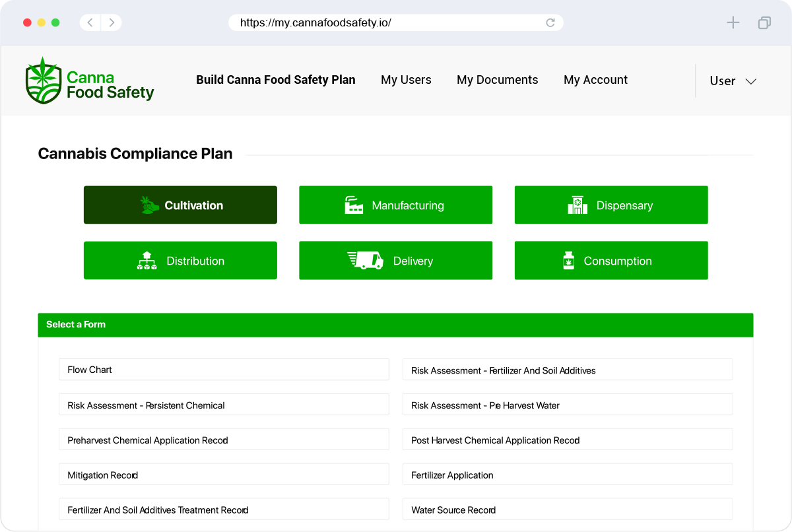792x532 pixels.
Task: Go forward using the browser forward arrow
Action: point(112,22)
